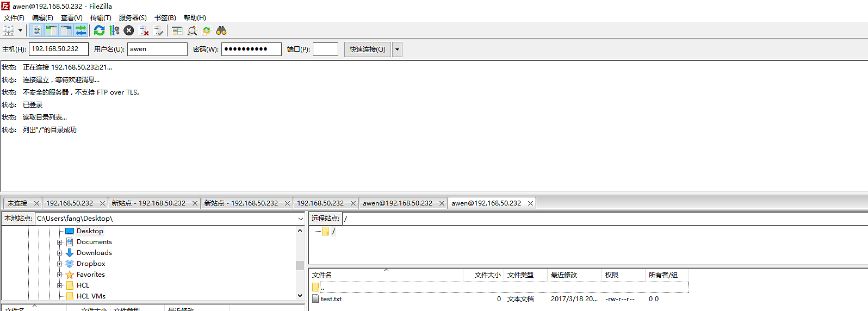Open Site Manager dropdown arrow
868x311 pixels.
point(21,30)
